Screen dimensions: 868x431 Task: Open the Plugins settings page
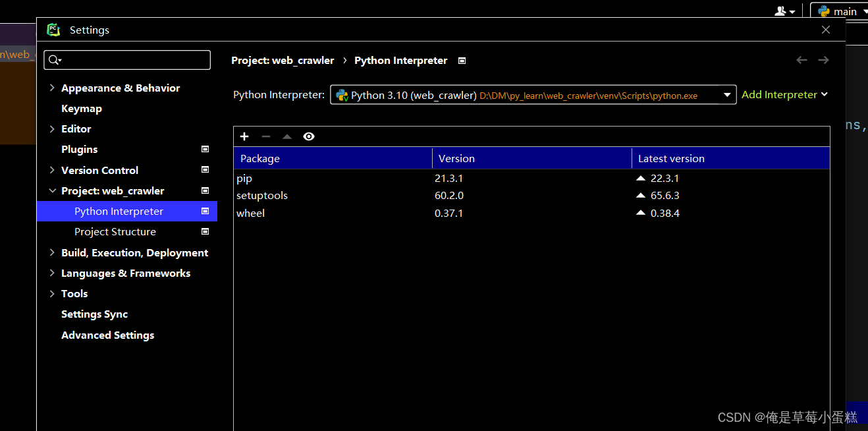coord(80,150)
